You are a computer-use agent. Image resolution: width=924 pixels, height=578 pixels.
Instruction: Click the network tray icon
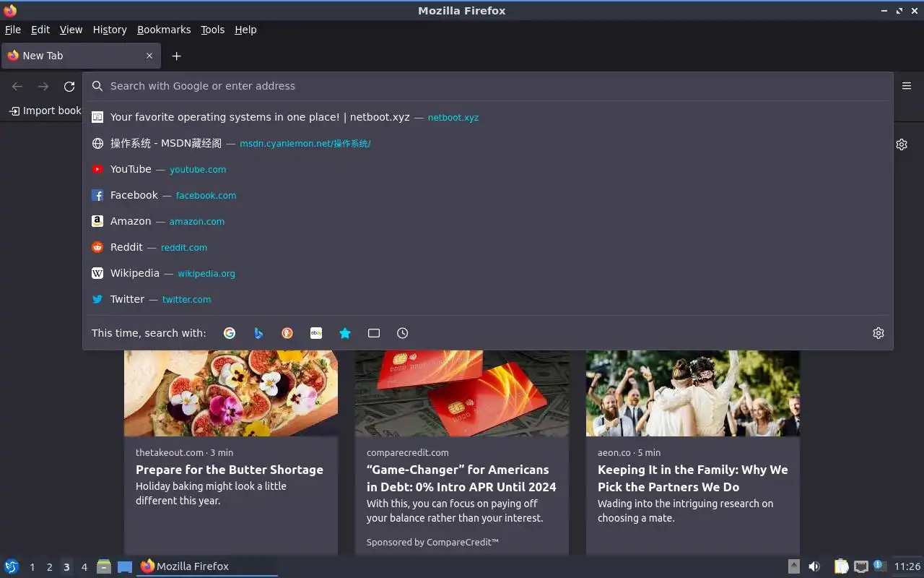click(x=860, y=566)
